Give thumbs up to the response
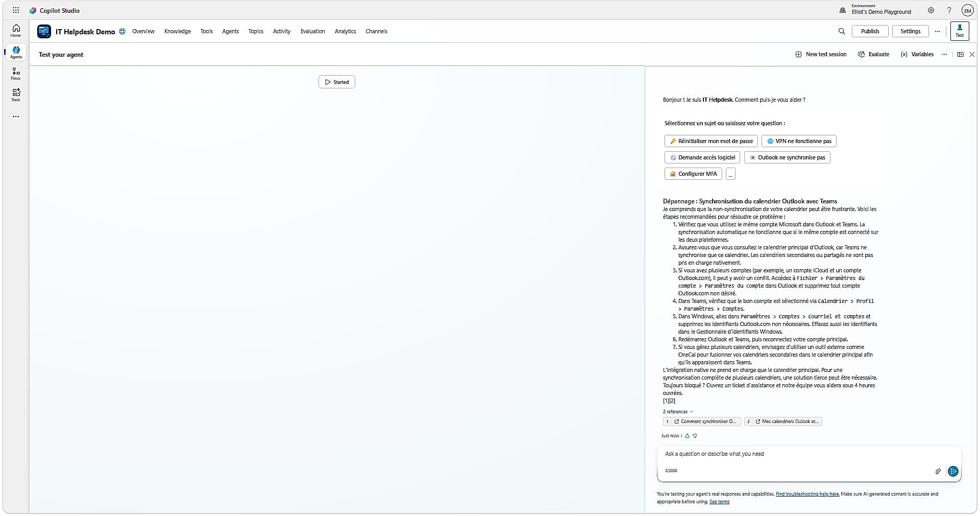This screenshot has height=516, width=980. point(687,436)
